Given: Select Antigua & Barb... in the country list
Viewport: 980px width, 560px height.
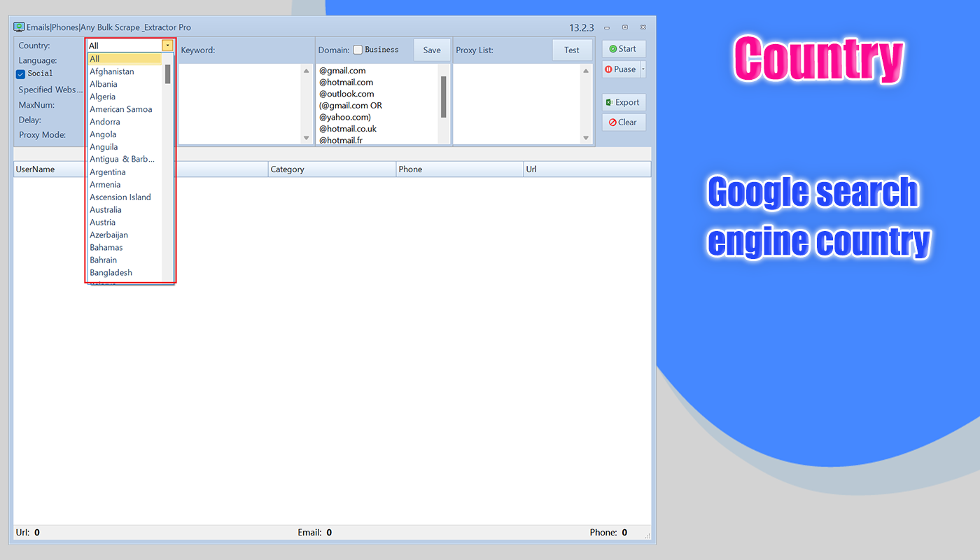Looking at the screenshot, I should pos(125,160).
